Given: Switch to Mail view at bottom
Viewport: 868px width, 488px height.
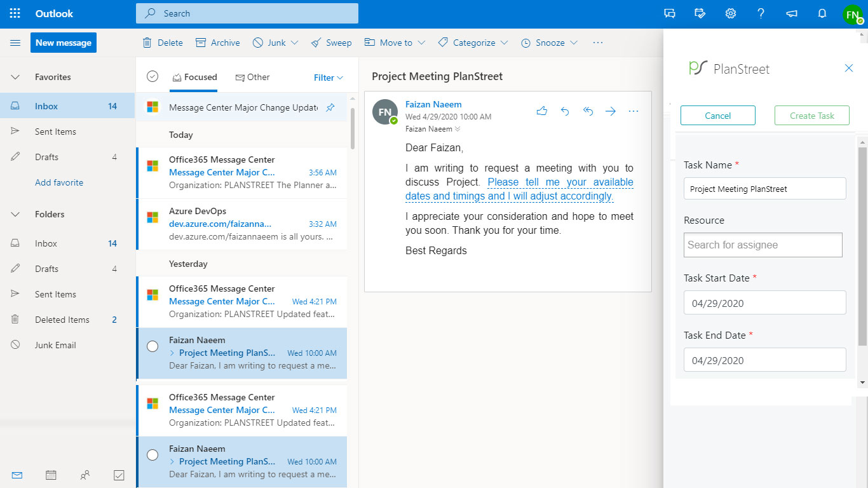Looking at the screenshot, I should pos(17,475).
